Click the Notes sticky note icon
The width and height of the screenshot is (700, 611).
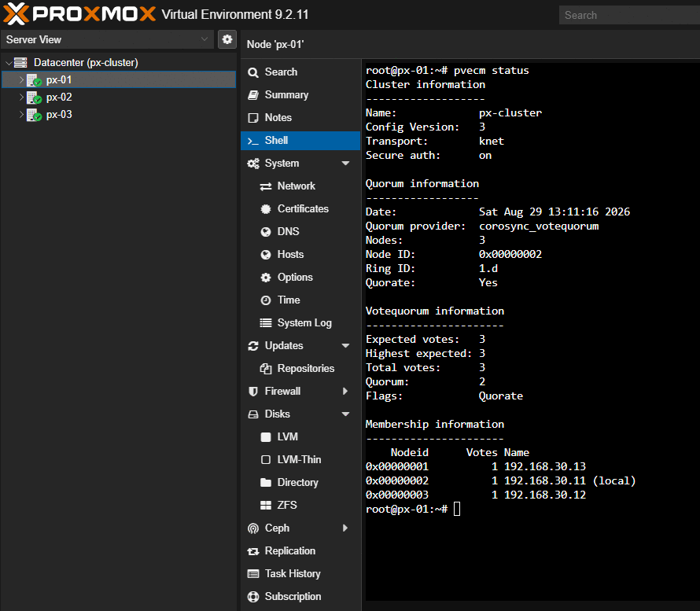click(253, 118)
